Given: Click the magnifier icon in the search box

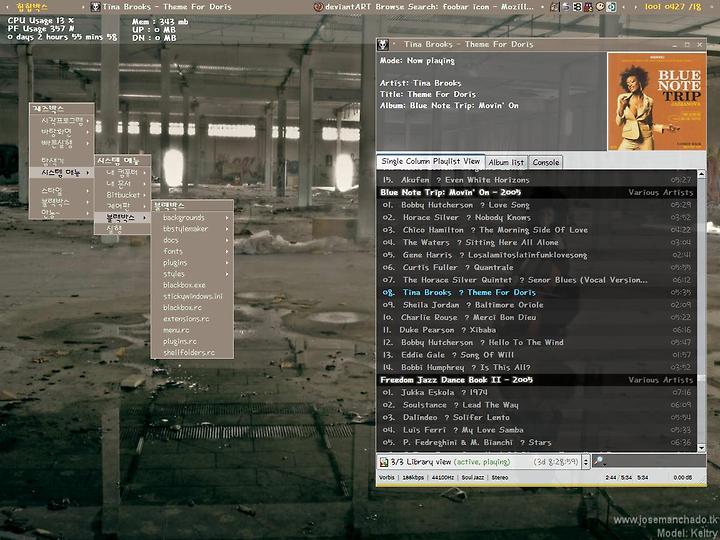Looking at the screenshot, I should tap(598, 461).
